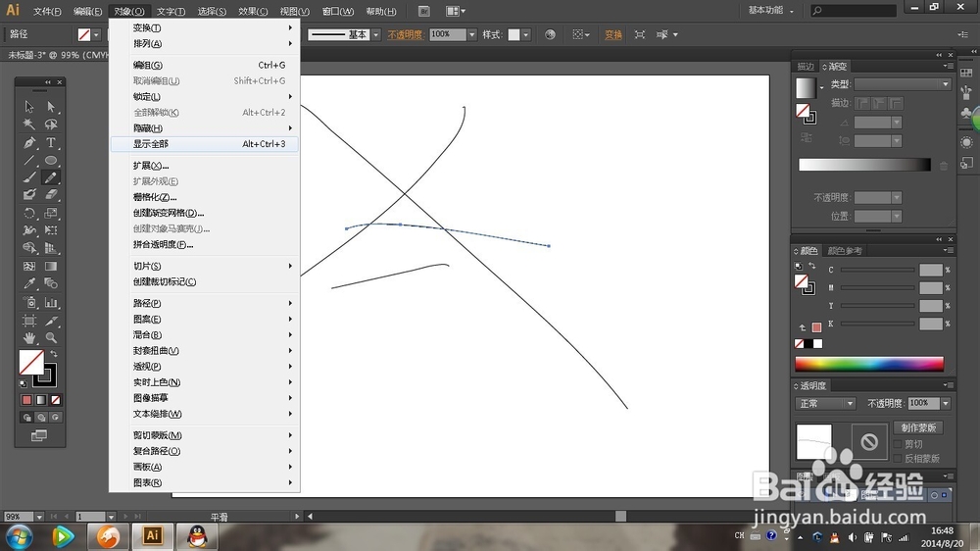Select the Direct Selection tool
Screen dimensions: 980x551
(x=51, y=106)
